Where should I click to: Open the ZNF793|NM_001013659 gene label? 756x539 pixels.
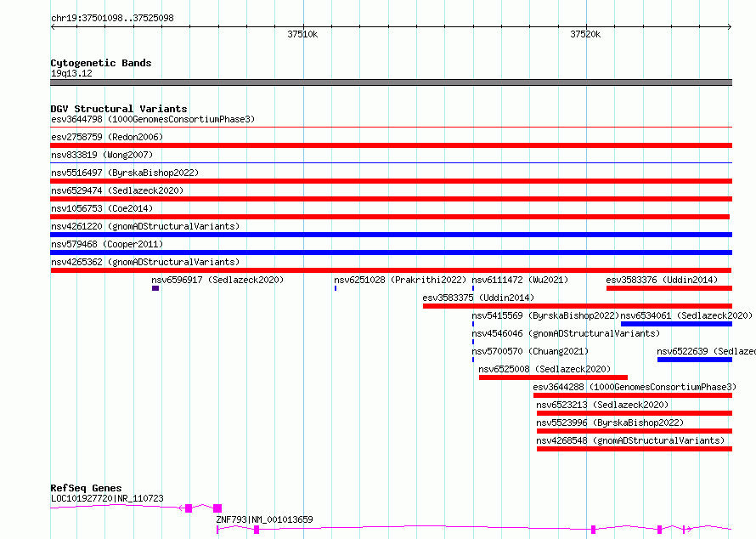pyautogui.click(x=265, y=519)
